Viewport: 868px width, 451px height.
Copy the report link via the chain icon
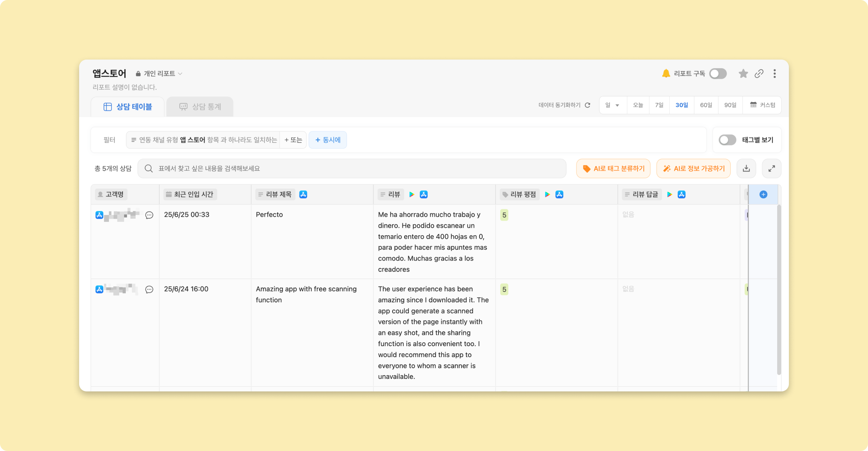[x=759, y=74]
